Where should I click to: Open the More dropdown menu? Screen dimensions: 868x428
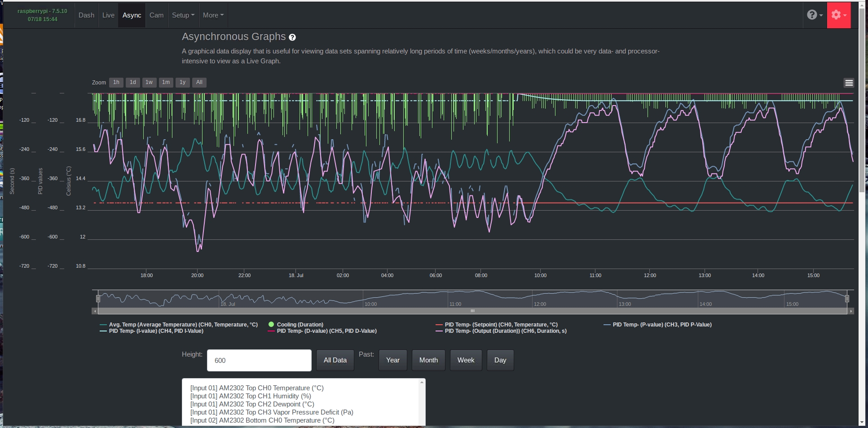[x=213, y=15]
